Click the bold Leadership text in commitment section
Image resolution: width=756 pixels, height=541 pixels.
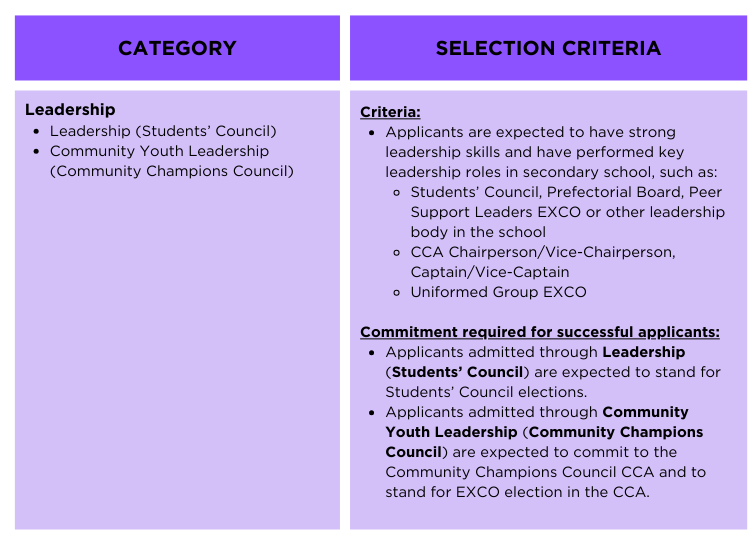click(644, 352)
